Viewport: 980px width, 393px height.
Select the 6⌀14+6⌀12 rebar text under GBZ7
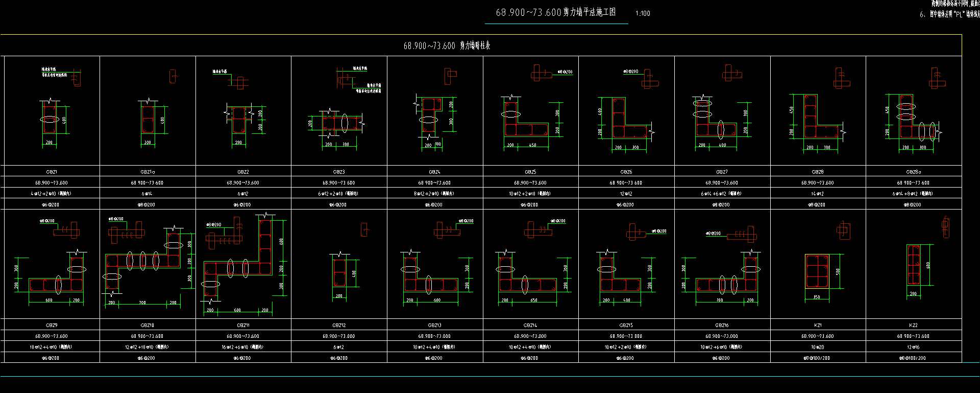721,194
